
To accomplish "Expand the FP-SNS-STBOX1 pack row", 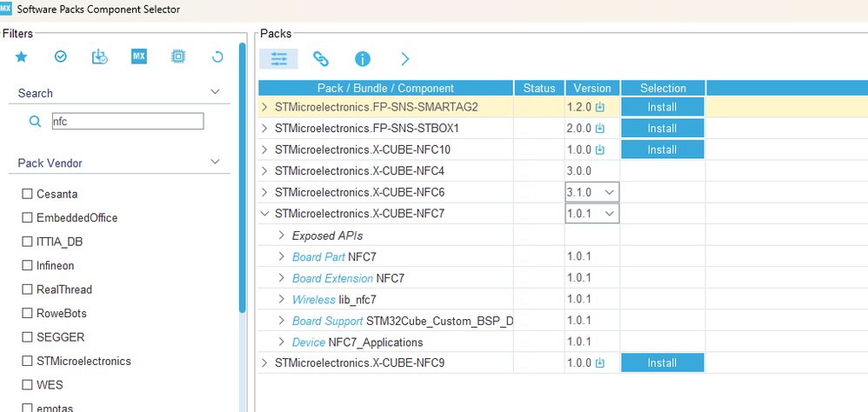I will (264, 129).
